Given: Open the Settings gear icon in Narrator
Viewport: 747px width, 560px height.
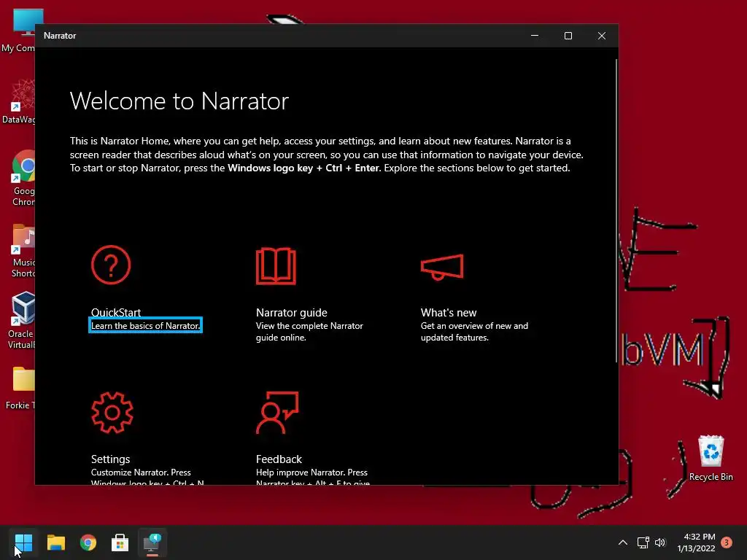Looking at the screenshot, I should [x=112, y=413].
